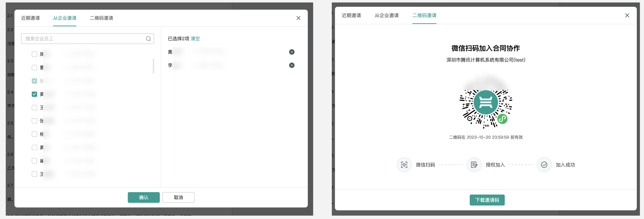
Task: Click the 加入成功 step label
Action: [x=565, y=165]
